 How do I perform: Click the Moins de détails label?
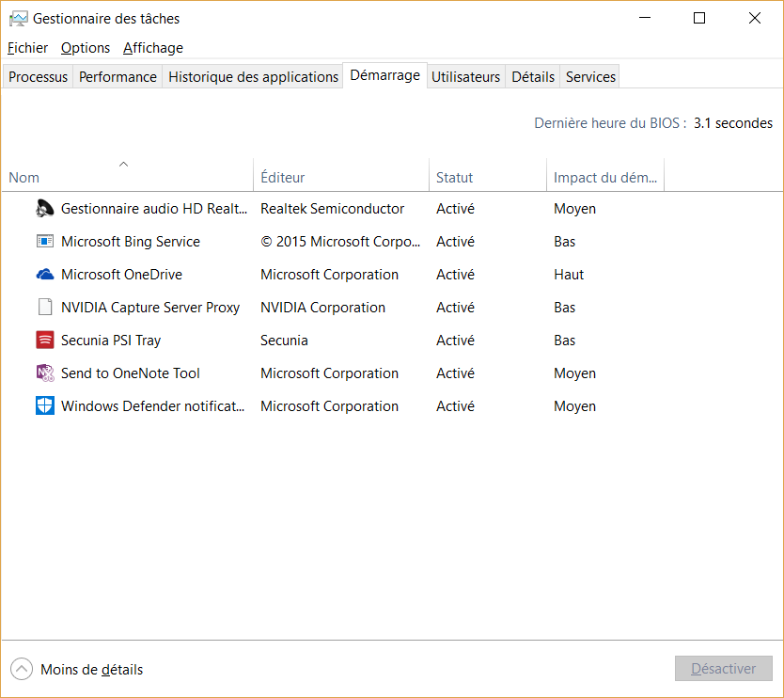click(92, 670)
